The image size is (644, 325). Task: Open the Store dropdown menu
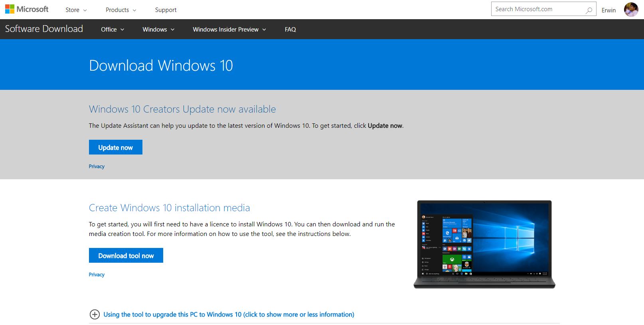(76, 10)
